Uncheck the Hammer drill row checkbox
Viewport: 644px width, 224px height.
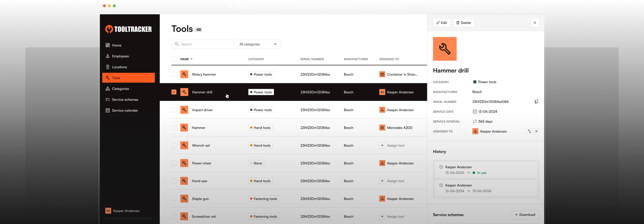(174, 92)
